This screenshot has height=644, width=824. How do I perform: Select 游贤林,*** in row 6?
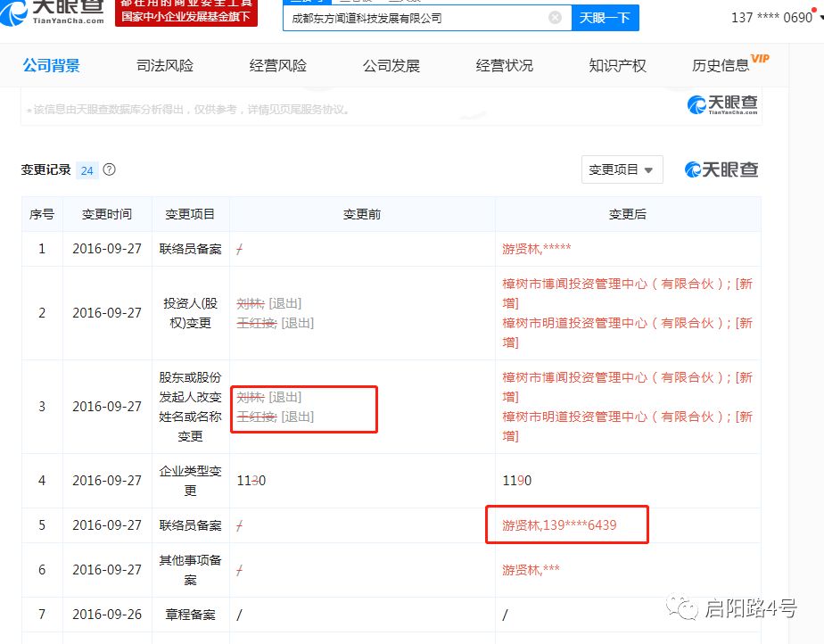tap(531, 570)
